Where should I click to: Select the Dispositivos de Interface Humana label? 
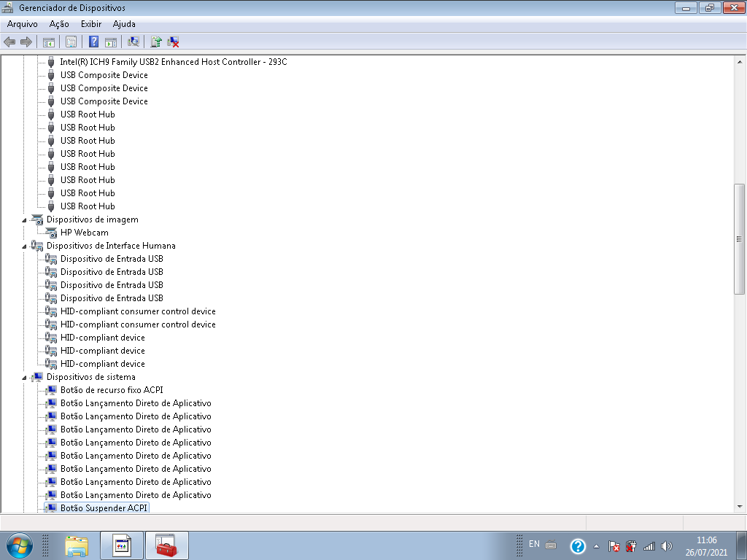click(x=111, y=246)
